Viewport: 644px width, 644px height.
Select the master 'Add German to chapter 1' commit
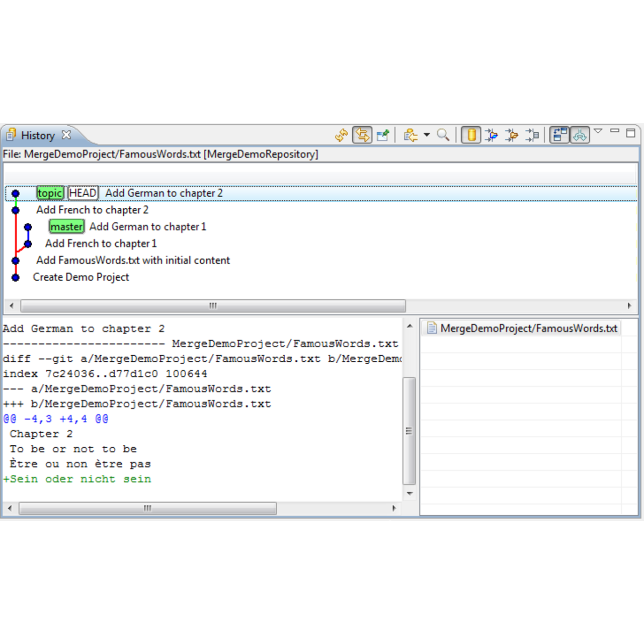coord(147,227)
